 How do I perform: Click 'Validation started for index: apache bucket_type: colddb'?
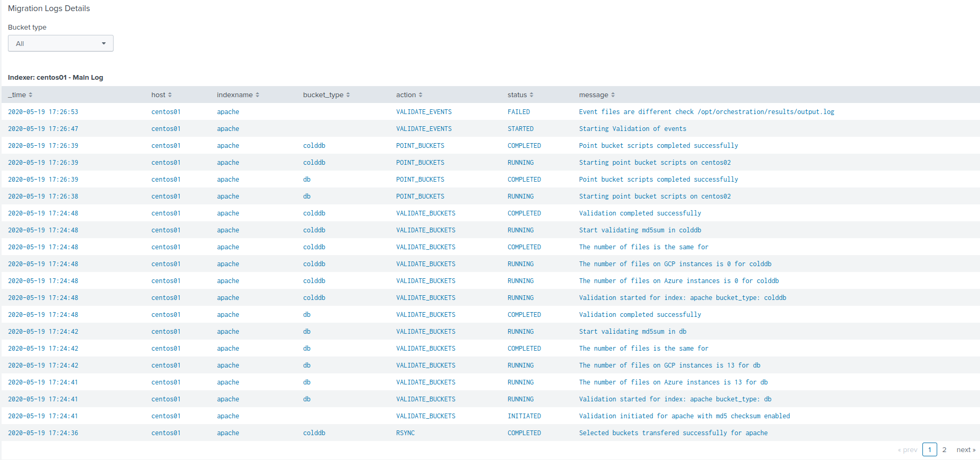[x=683, y=297]
